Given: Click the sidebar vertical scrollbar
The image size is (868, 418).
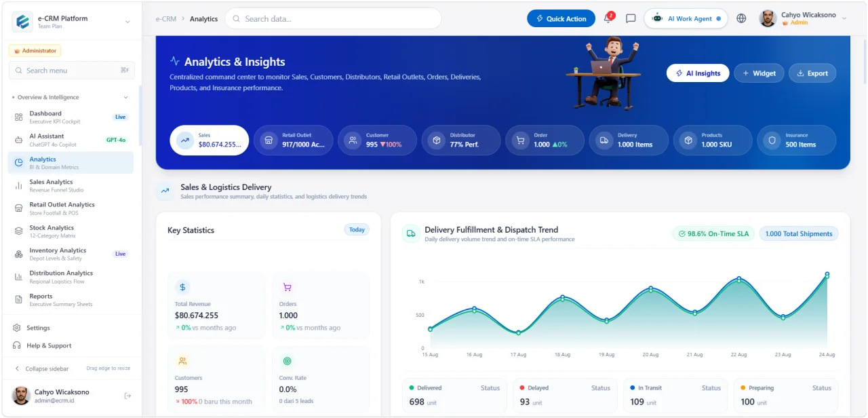Looking at the screenshot, I should click(x=140, y=115).
